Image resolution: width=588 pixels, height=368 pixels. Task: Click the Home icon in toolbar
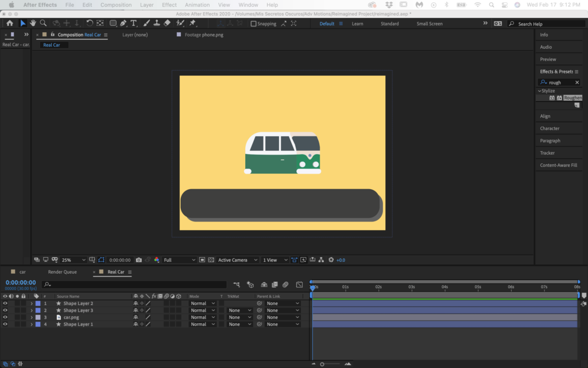tap(10, 24)
